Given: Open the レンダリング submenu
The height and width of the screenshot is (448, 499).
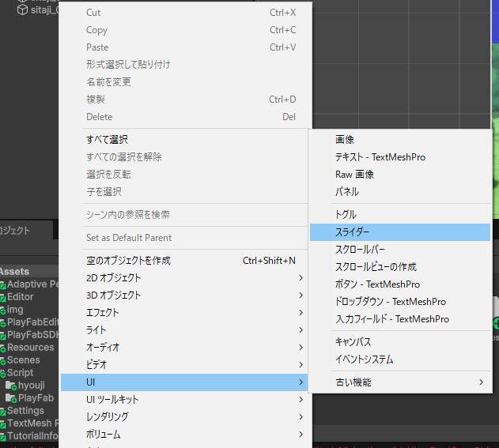Looking at the screenshot, I should 184,417.
